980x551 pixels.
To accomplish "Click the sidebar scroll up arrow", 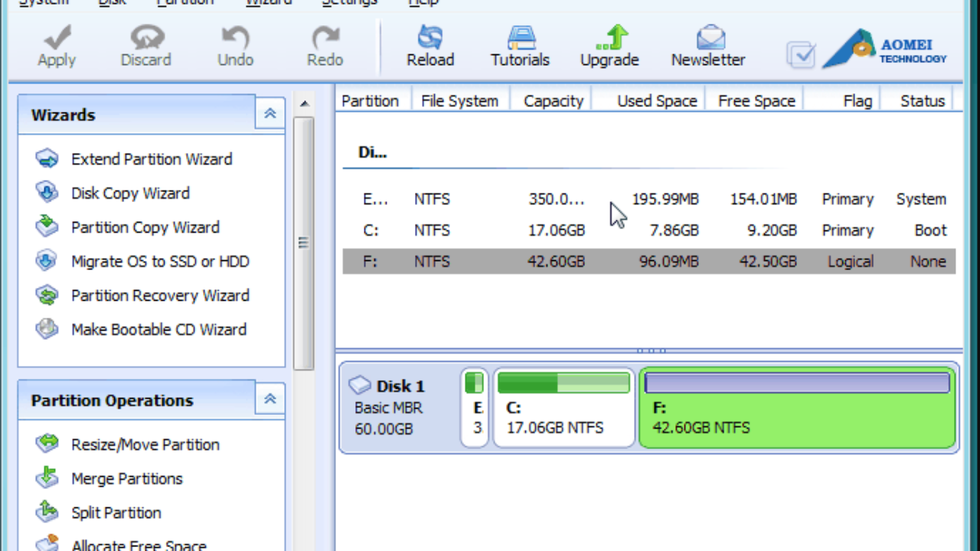I will [x=304, y=104].
